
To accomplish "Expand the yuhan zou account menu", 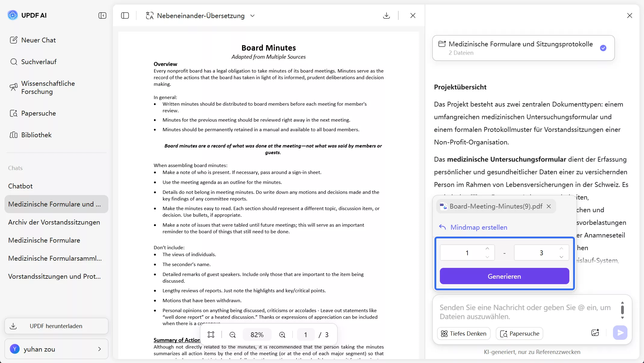I will coord(99,349).
